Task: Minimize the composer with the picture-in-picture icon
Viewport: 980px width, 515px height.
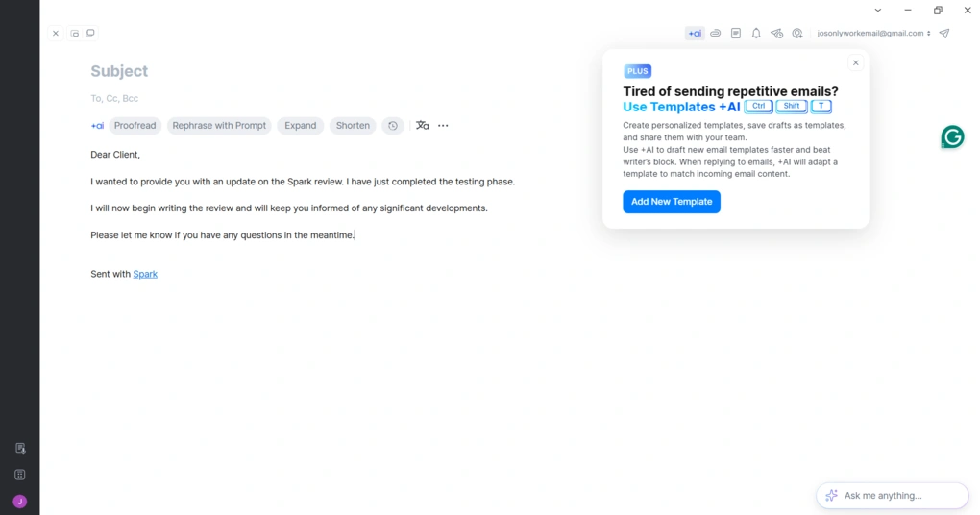Action: 74,33
